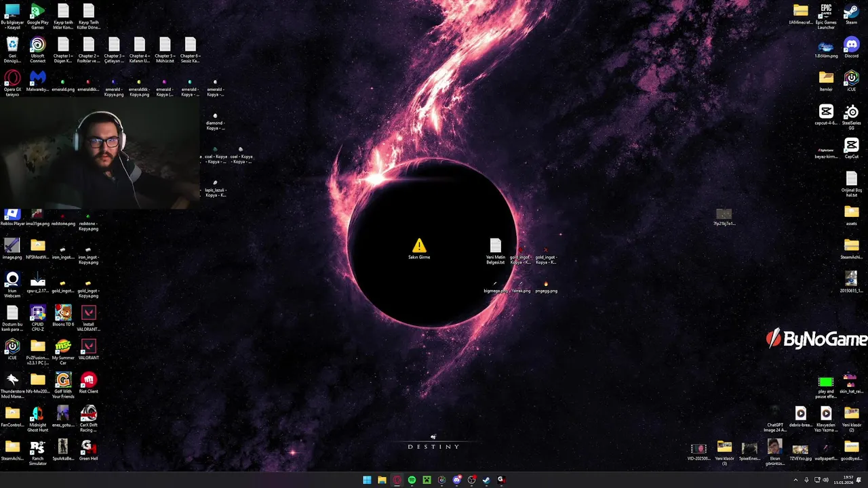The width and height of the screenshot is (868, 488).
Task: Launch Opera GX browser from desktop
Action: (x=12, y=84)
